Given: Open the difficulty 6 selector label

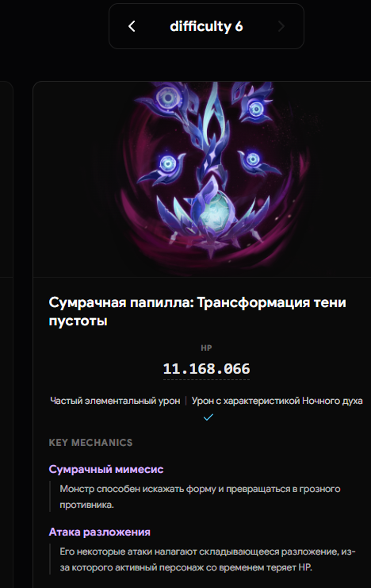Looking at the screenshot, I should (206, 26).
